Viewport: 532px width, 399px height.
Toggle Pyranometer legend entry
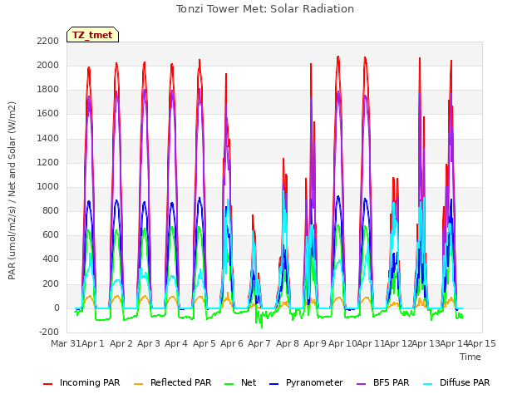coord(306,382)
